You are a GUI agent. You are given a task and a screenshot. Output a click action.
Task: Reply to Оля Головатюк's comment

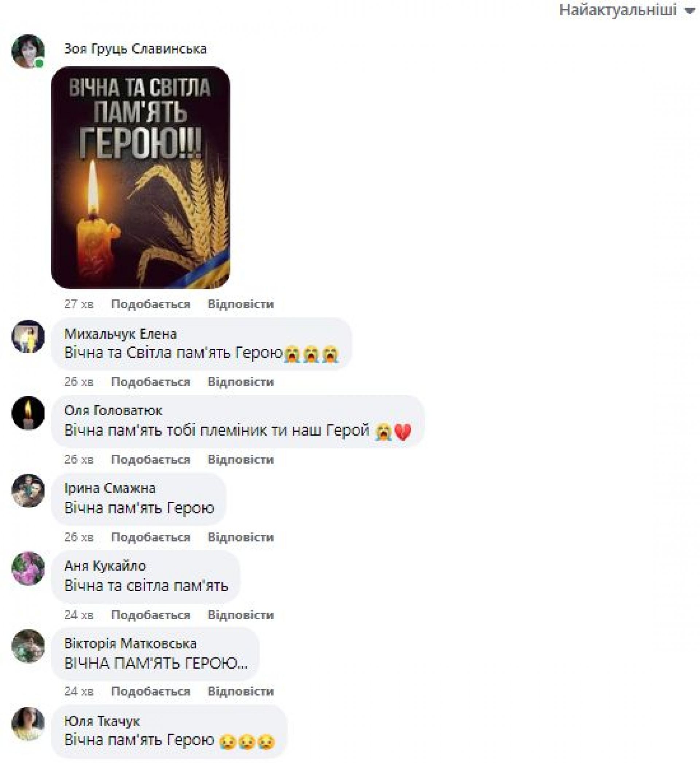(x=241, y=459)
